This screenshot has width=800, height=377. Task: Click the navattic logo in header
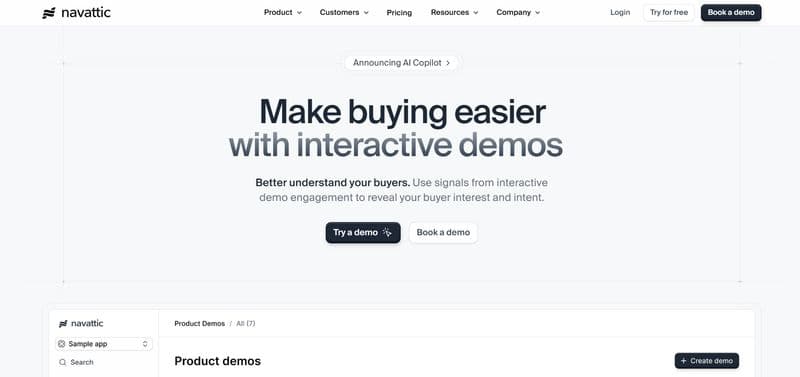[76, 13]
